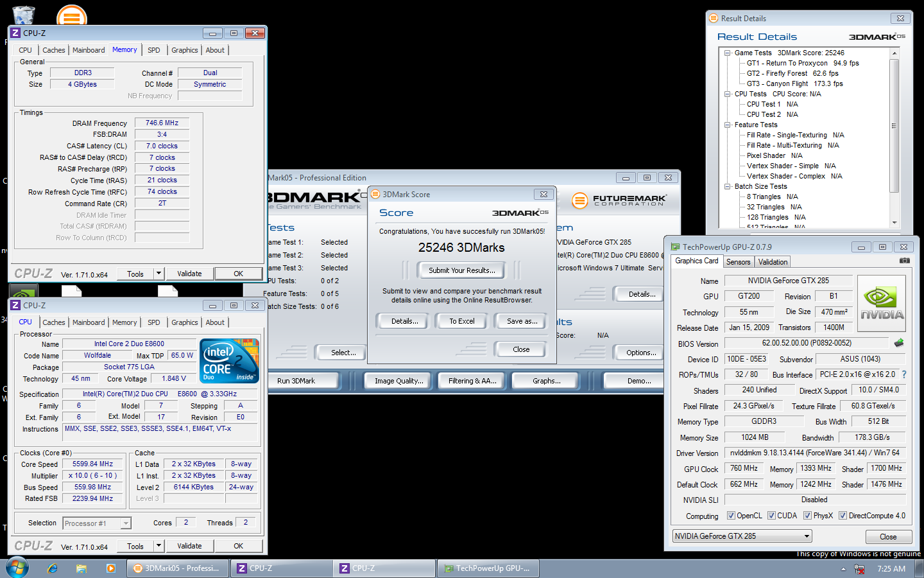Toggle the OpenCL checkbox
The image size is (924, 578).
[731, 516]
